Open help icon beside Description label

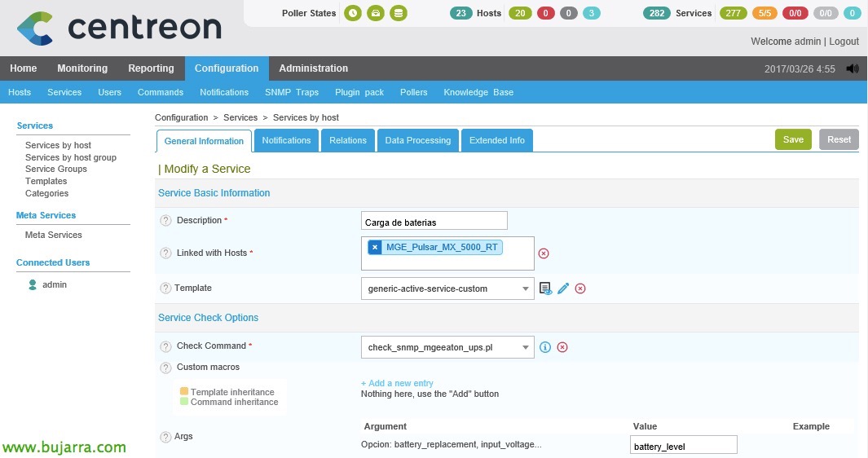point(165,221)
